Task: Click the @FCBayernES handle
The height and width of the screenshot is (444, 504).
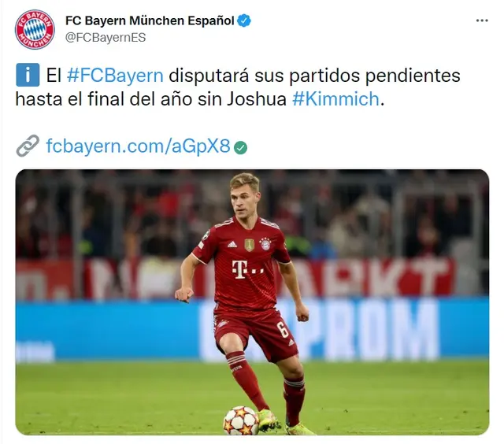Action: [106, 38]
